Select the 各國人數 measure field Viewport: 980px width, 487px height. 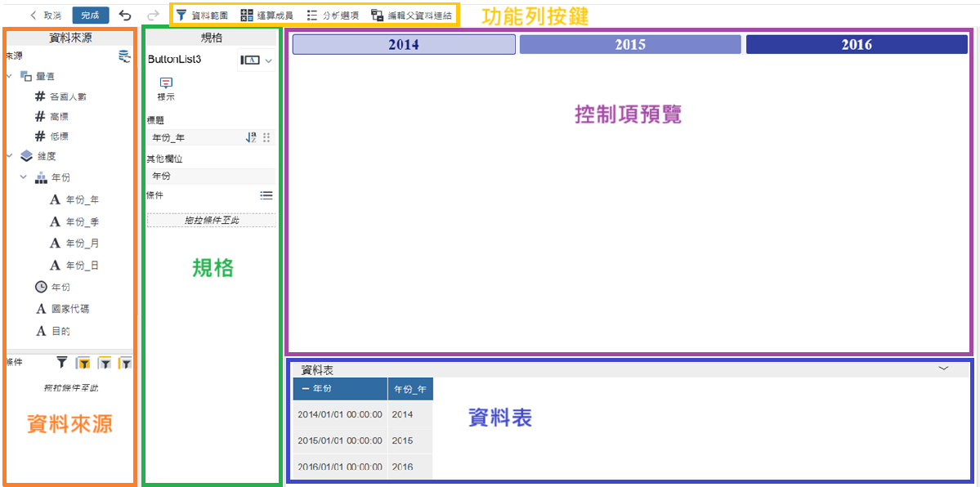coord(67,96)
